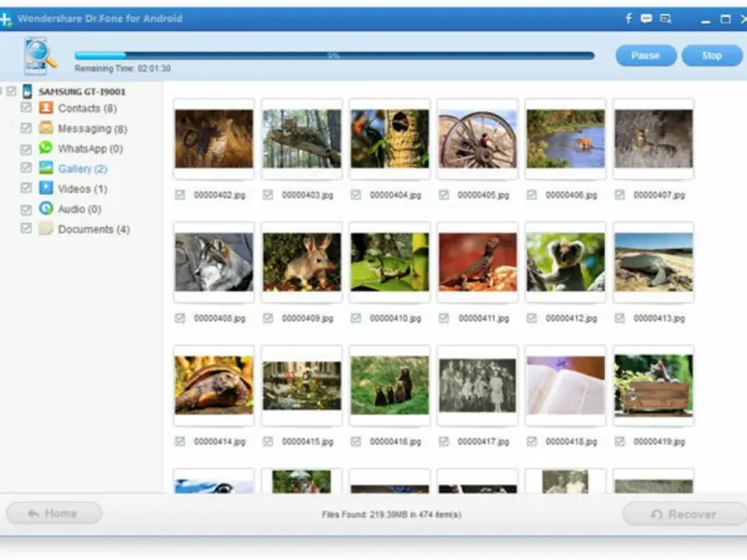Select the bears thumbnail 00000416.jpg
747x560 pixels.
(389, 385)
